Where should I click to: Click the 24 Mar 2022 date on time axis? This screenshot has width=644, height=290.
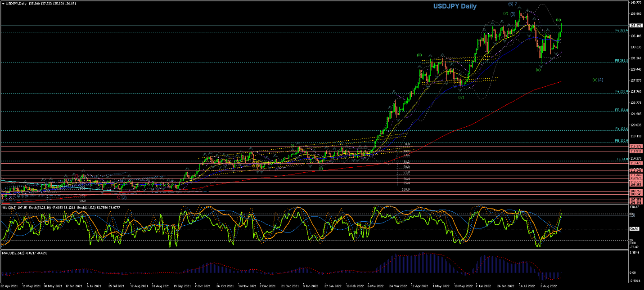pyautogui.click(x=396, y=286)
